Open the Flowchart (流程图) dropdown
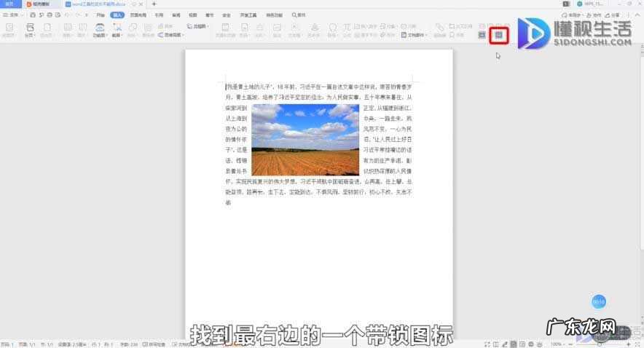The height and width of the screenshot is (348, 644). point(199,26)
